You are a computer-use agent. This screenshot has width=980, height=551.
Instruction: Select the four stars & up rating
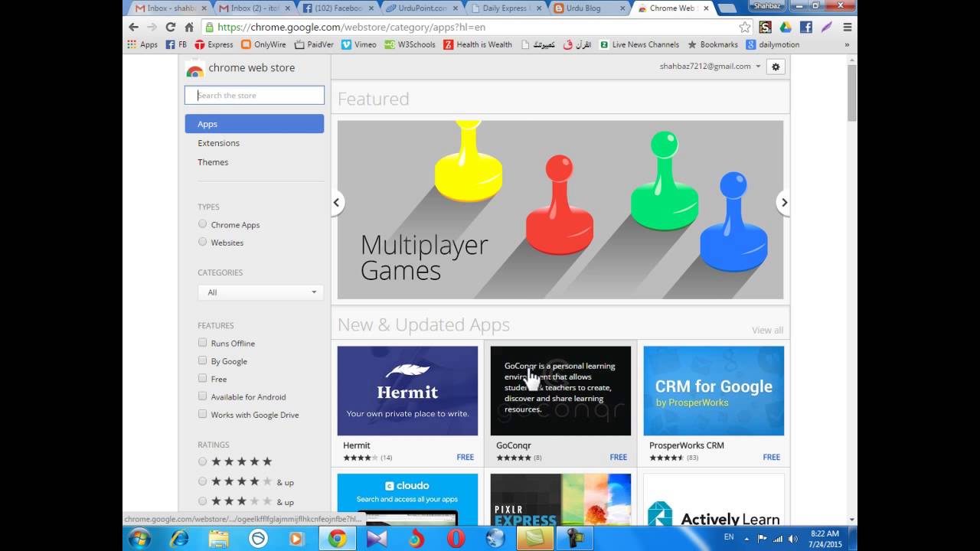point(202,481)
